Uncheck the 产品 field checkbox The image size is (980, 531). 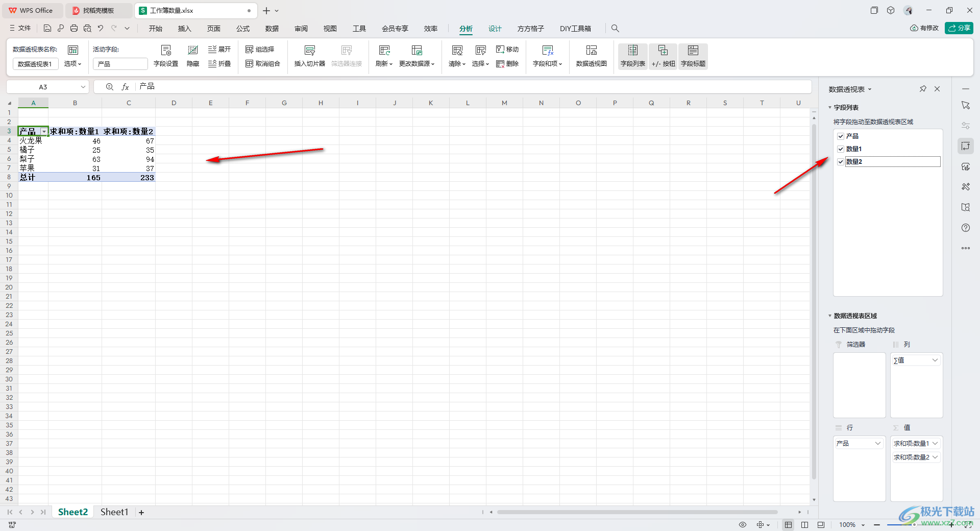[x=841, y=136]
